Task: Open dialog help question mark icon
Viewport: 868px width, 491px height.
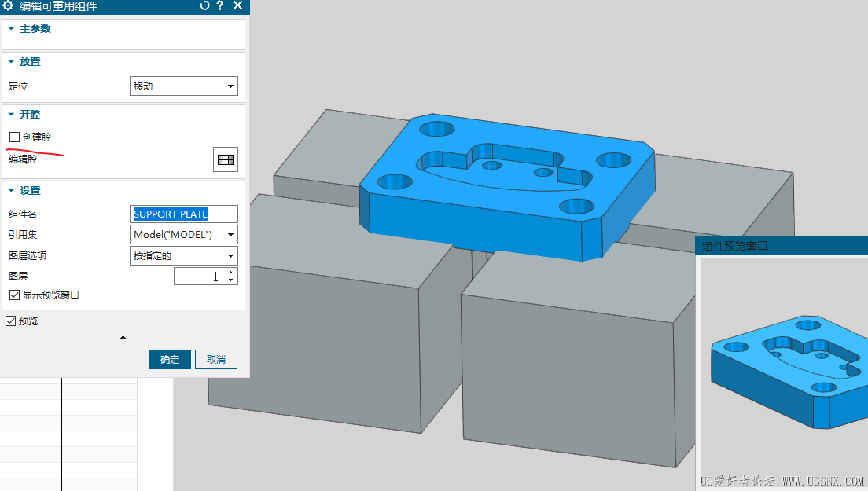Action: (220, 5)
